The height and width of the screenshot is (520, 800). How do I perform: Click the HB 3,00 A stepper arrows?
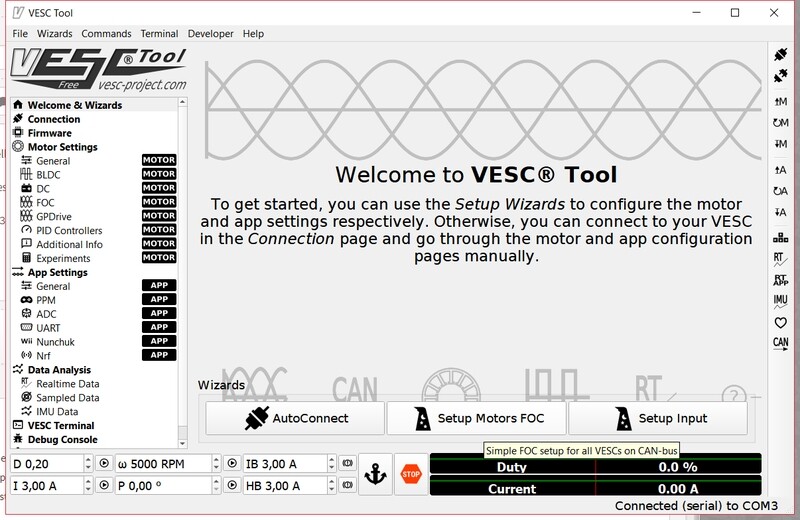coord(332,485)
